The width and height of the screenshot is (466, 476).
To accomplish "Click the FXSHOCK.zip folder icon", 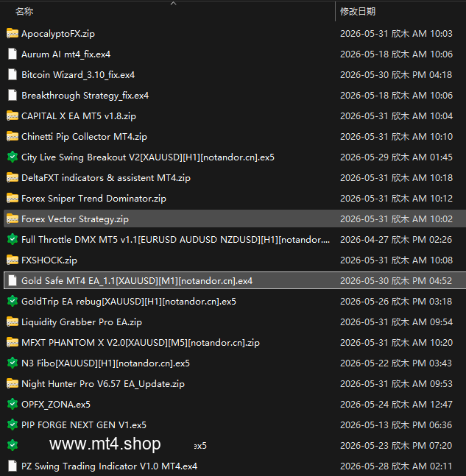I will pos(13,260).
